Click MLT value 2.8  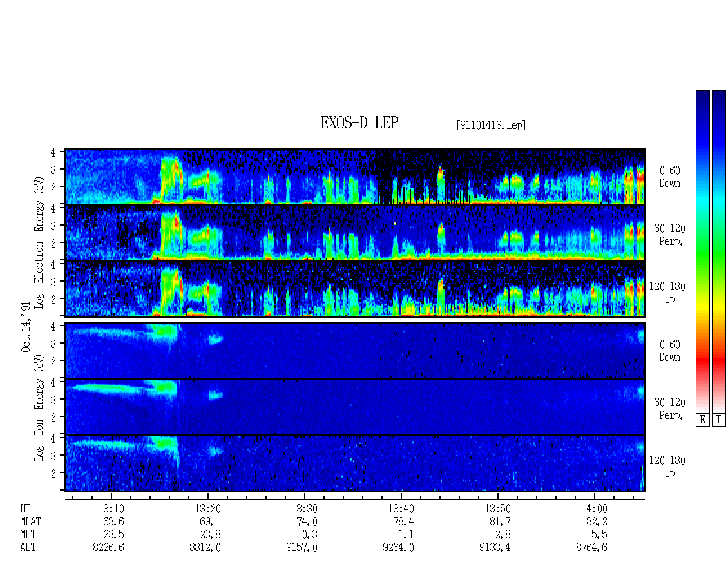click(503, 535)
